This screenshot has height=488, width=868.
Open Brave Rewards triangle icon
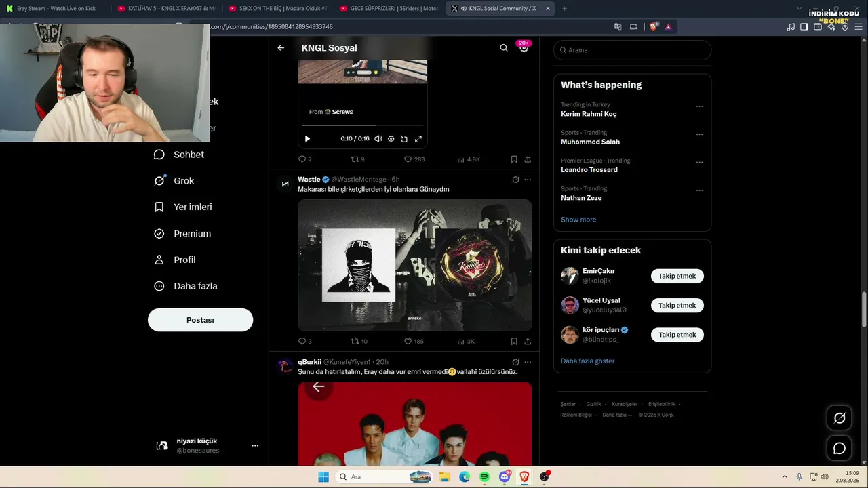click(668, 27)
